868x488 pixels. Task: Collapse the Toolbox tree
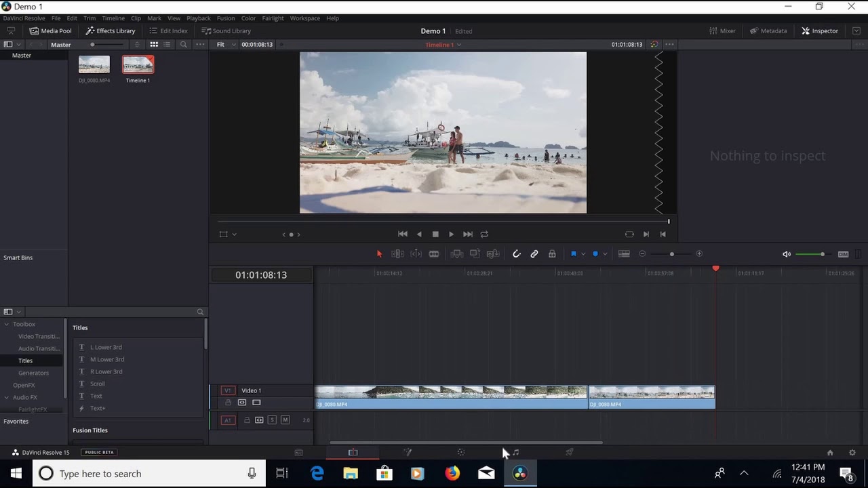pyautogui.click(x=7, y=325)
